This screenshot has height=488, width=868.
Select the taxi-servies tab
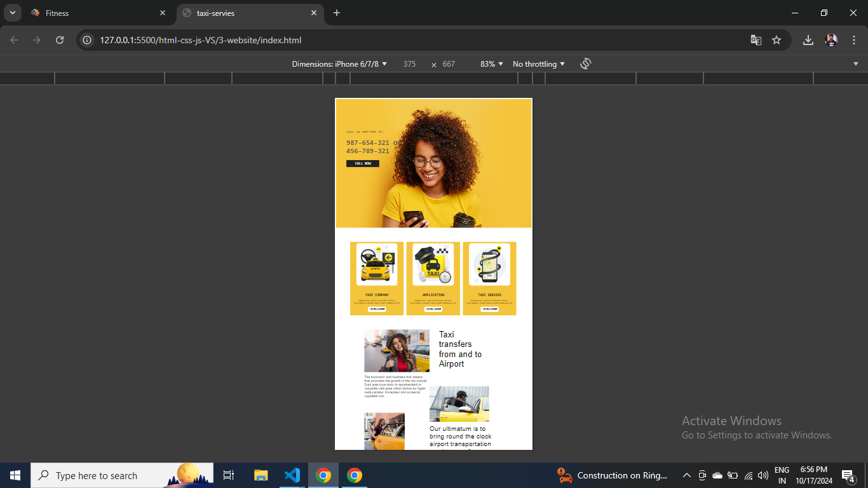pyautogui.click(x=251, y=13)
